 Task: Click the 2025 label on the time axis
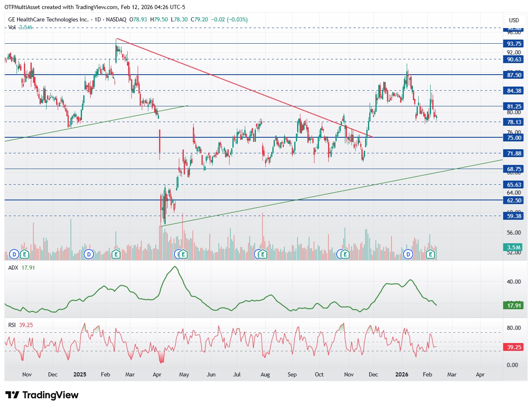(80, 374)
